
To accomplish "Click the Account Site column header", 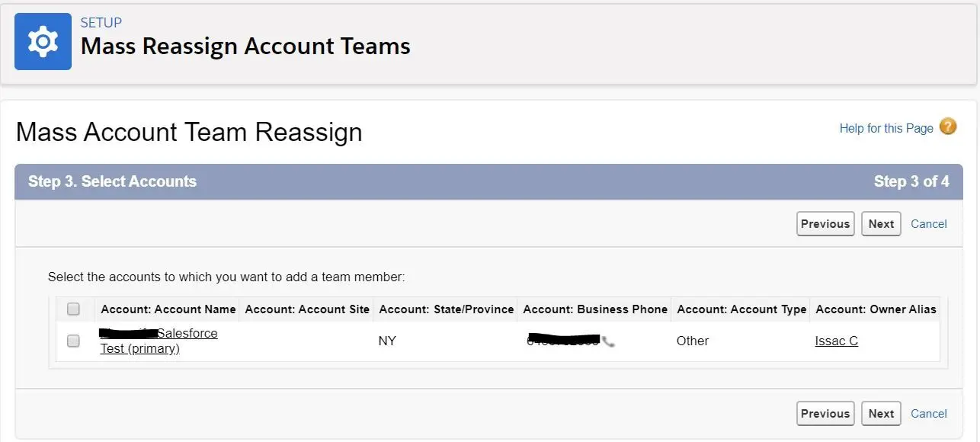I will 307,309.
